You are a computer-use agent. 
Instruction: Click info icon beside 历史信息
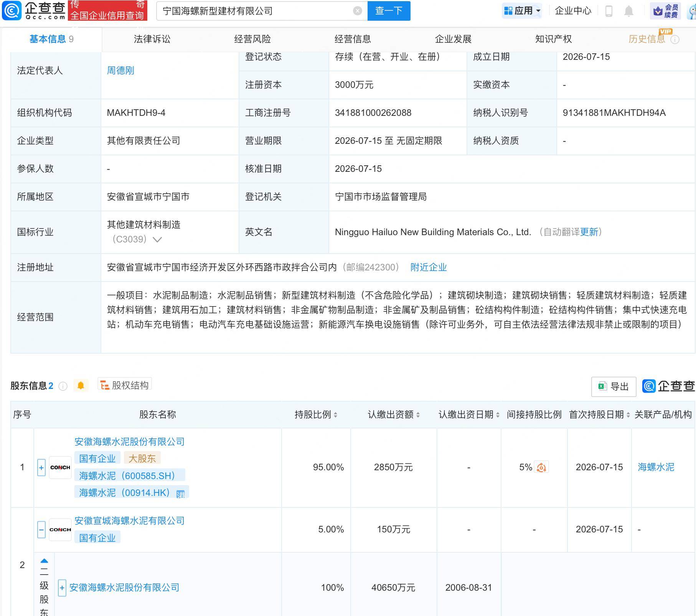pyautogui.click(x=675, y=40)
